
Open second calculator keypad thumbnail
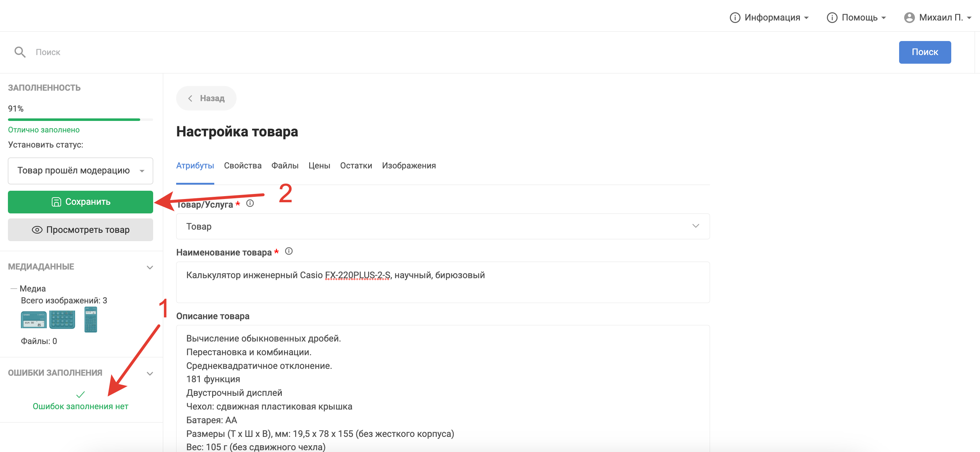[x=62, y=320]
